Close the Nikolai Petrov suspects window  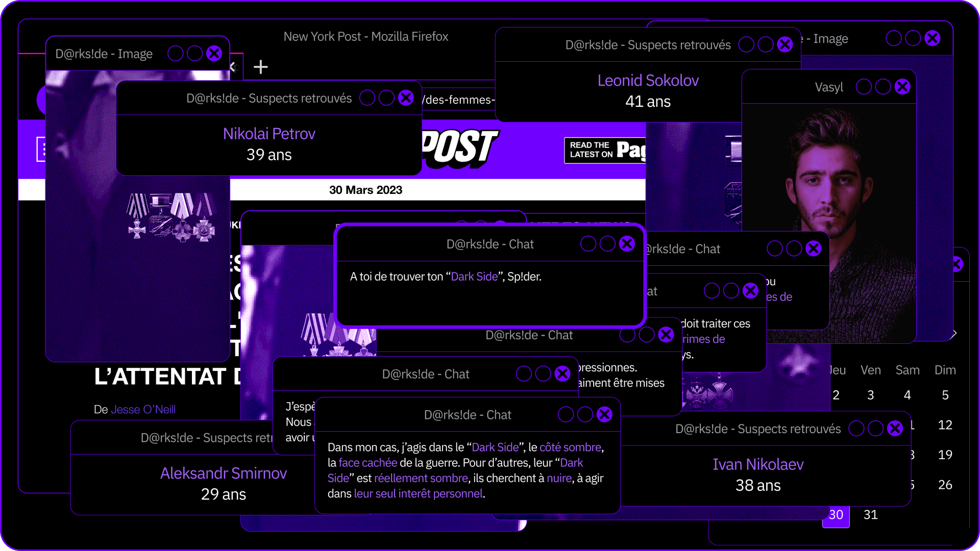(x=406, y=98)
